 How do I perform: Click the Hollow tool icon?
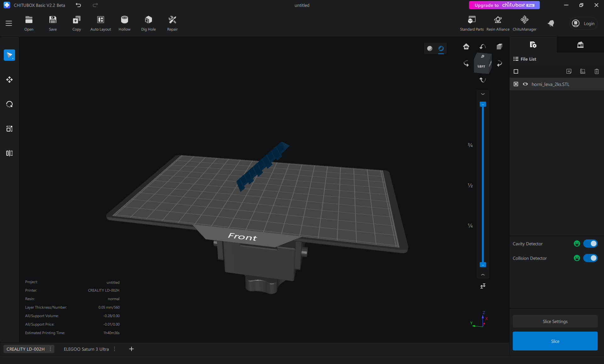(124, 20)
